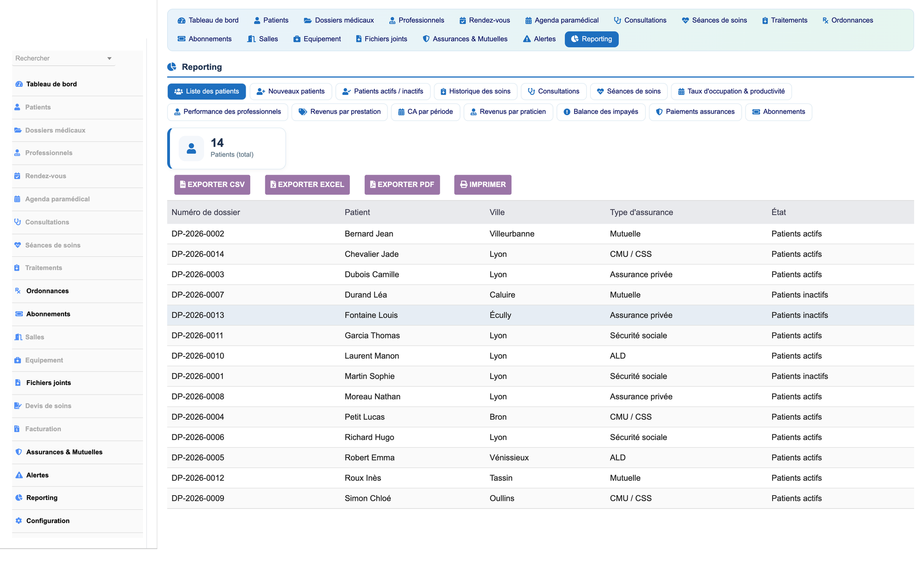The width and height of the screenshot is (924, 572).
Task: Click the Facturation invoice icon in the sidebar
Action: 17,429
